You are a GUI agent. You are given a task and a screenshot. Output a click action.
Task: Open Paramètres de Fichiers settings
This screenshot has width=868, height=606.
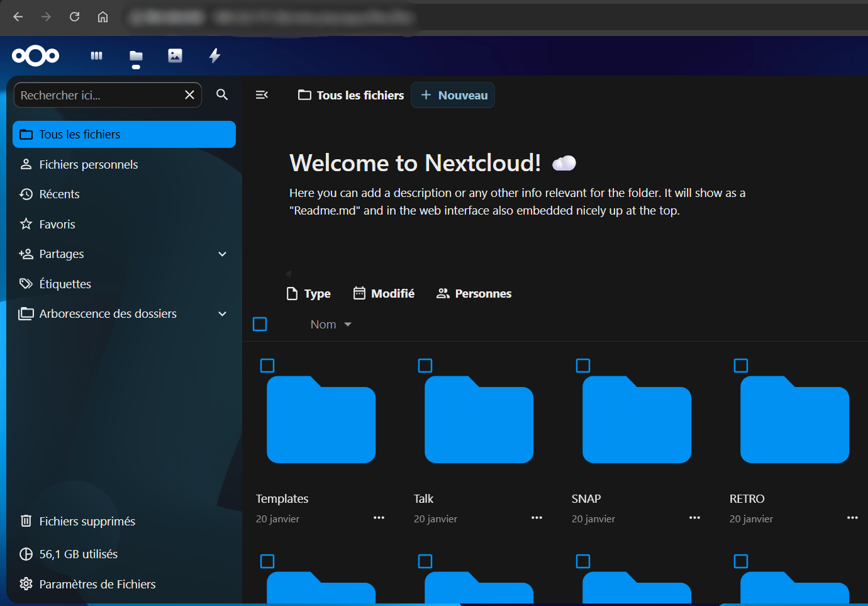pyautogui.click(x=124, y=584)
